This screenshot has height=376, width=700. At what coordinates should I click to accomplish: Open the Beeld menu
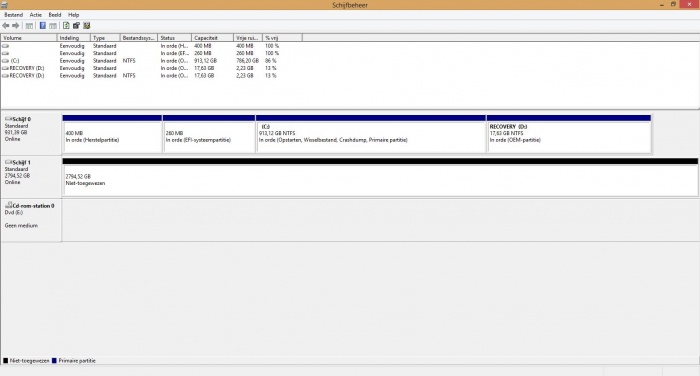pyautogui.click(x=55, y=15)
